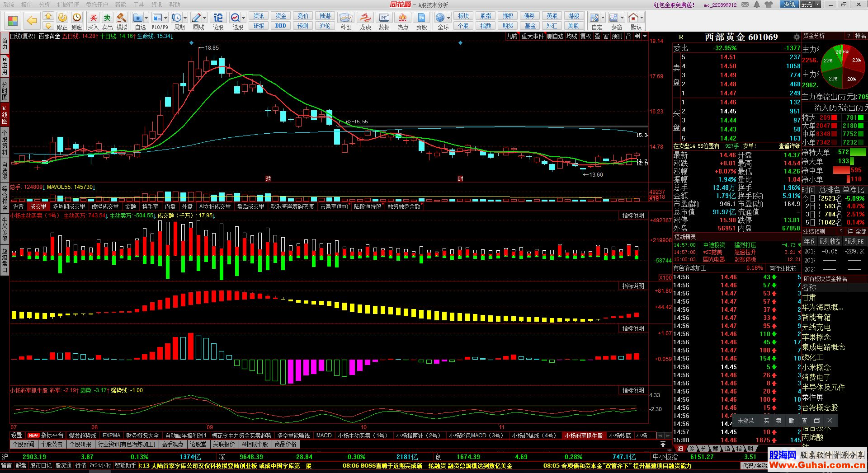Open the 龙虎 dragon-tiger list icon

click(x=365, y=18)
